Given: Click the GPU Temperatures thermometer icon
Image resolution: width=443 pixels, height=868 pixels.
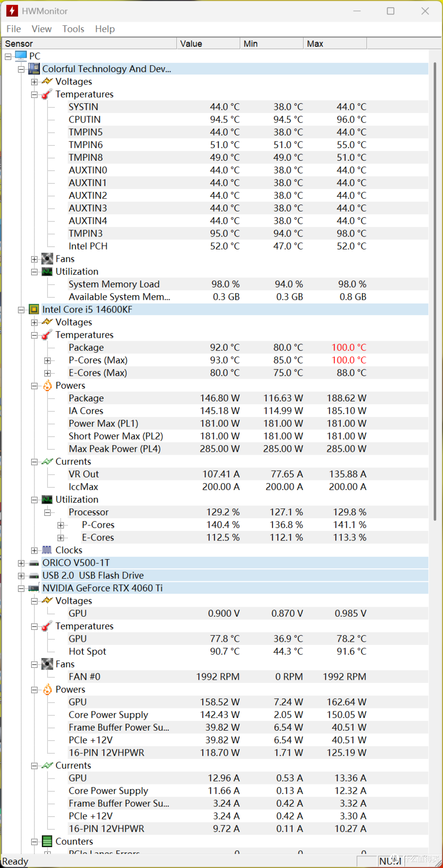Looking at the screenshot, I should [47, 626].
